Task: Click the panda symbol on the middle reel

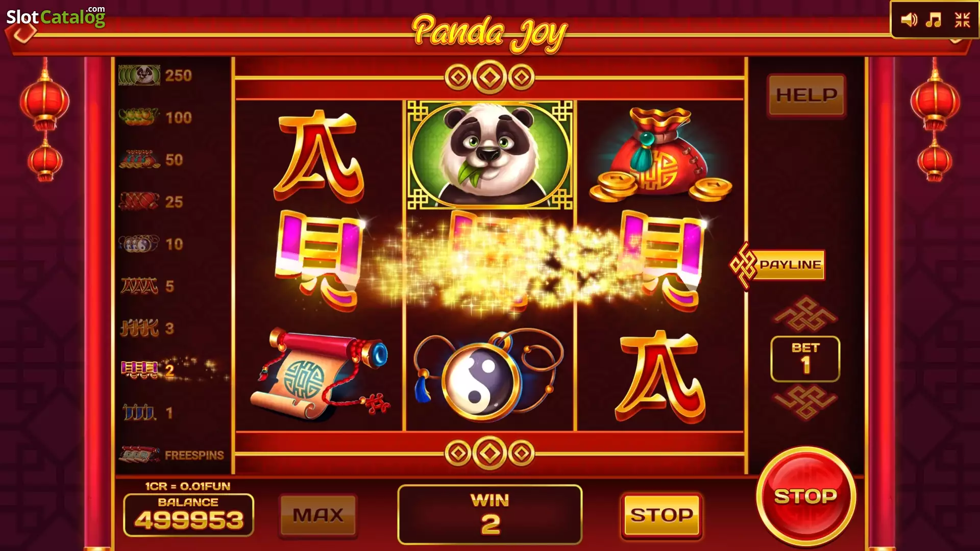Action: click(489, 155)
